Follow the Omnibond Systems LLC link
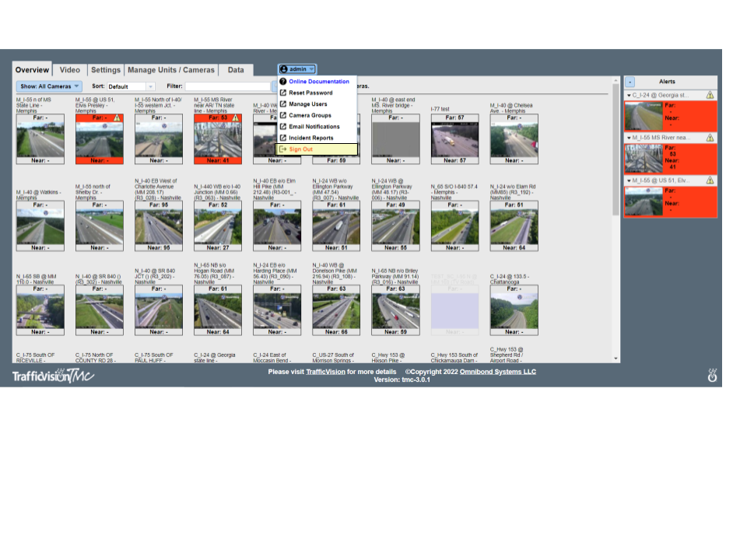The width and height of the screenshot is (747, 560). point(497,372)
